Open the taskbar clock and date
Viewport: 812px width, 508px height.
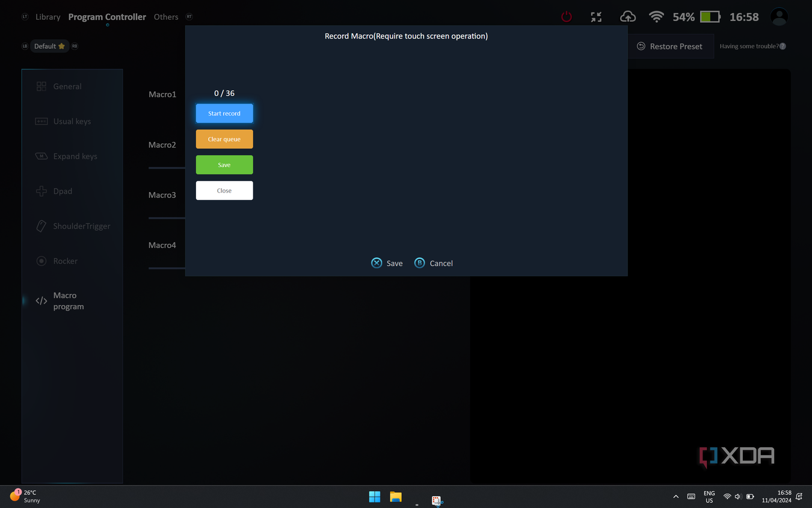(x=777, y=497)
